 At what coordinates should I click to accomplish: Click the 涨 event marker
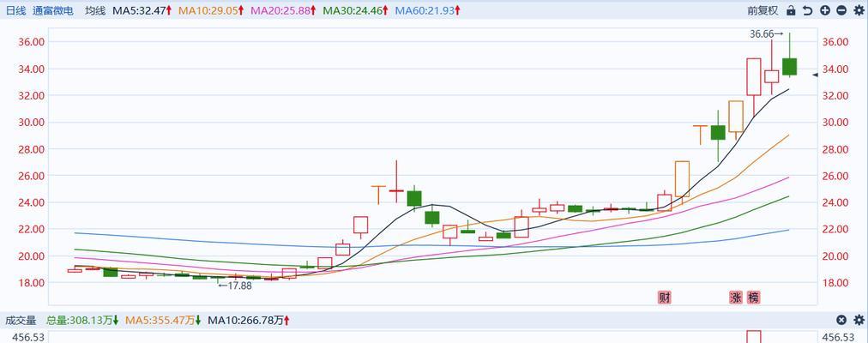(x=735, y=297)
